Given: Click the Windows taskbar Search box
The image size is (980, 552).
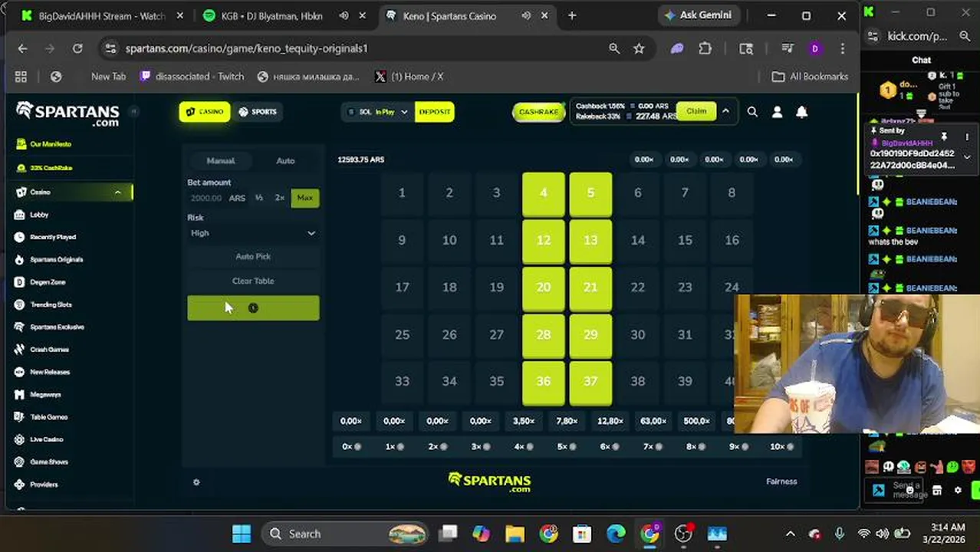Looking at the screenshot, I should pos(345,534).
